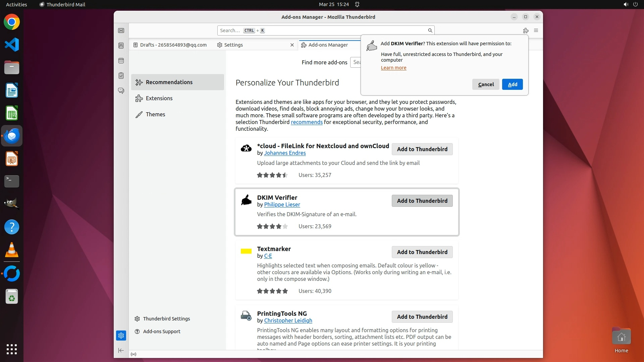Click the extensions puzzle icon in the toolbar
Screen dimensions: 644x362
pyautogui.click(x=526, y=31)
